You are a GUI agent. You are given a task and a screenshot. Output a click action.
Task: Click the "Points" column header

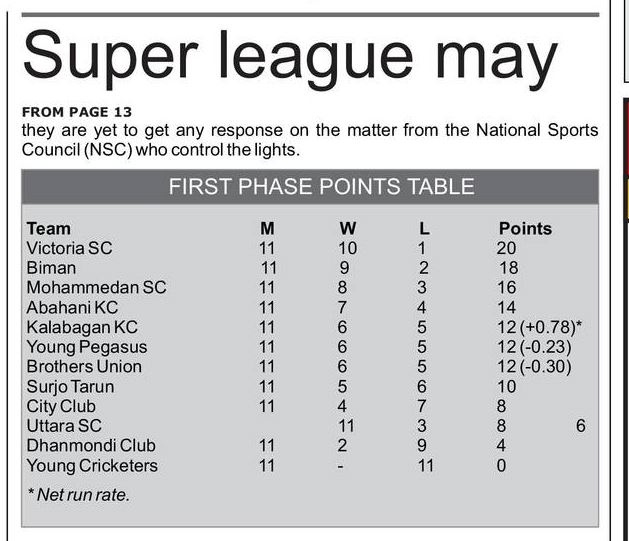coord(525,228)
